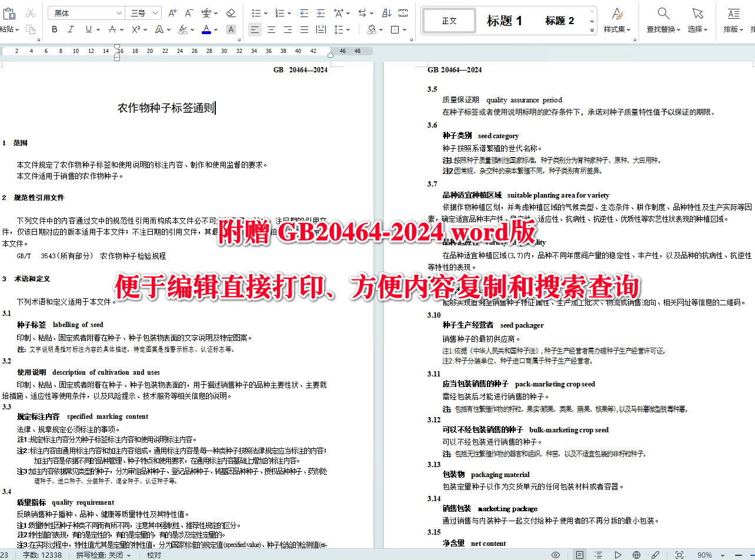Apply the 标题 1 heading style
The height and width of the screenshot is (560, 755).
[505, 19]
